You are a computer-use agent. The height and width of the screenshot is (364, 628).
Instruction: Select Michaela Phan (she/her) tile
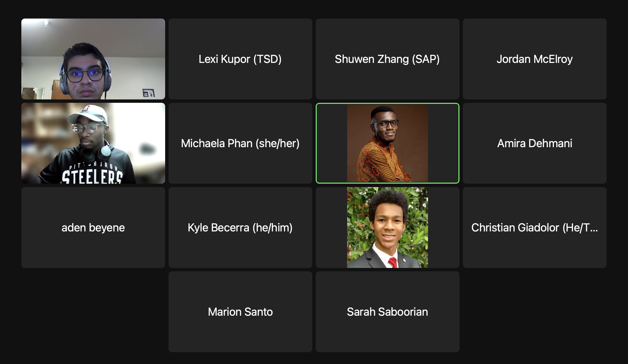[240, 143]
